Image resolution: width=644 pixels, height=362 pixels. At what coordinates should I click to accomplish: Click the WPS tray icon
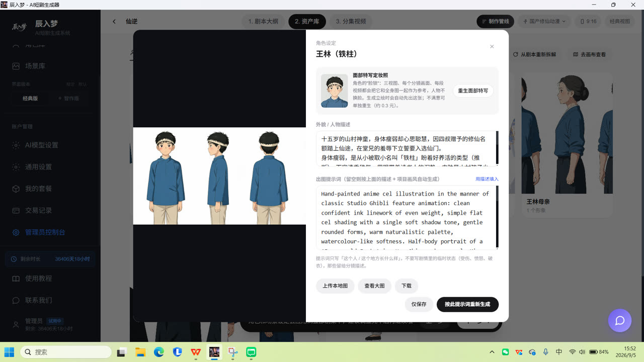pyautogui.click(x=519, y=352)
